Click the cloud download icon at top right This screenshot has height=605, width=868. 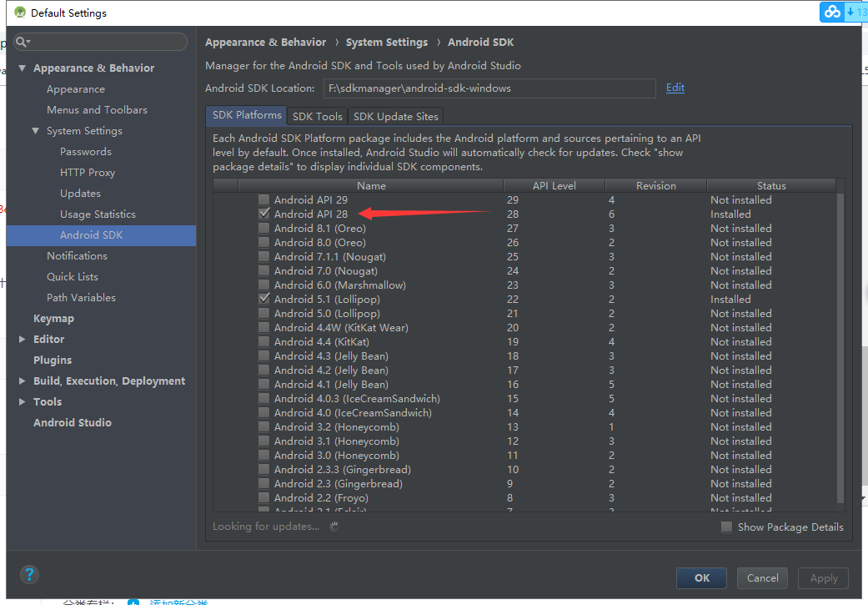click(832, 12)
